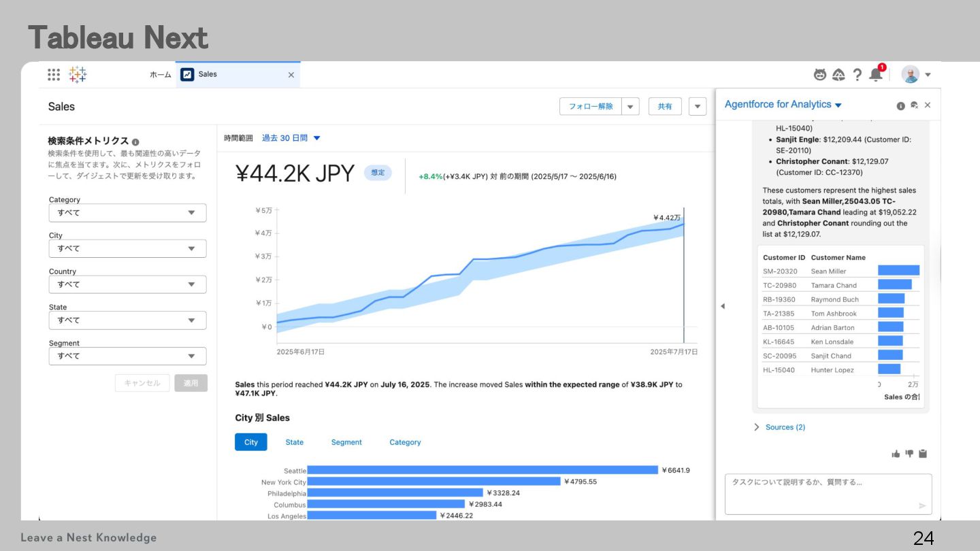Click the 共有 share button
The image size is (980, 551).
[x=665, y=107]
